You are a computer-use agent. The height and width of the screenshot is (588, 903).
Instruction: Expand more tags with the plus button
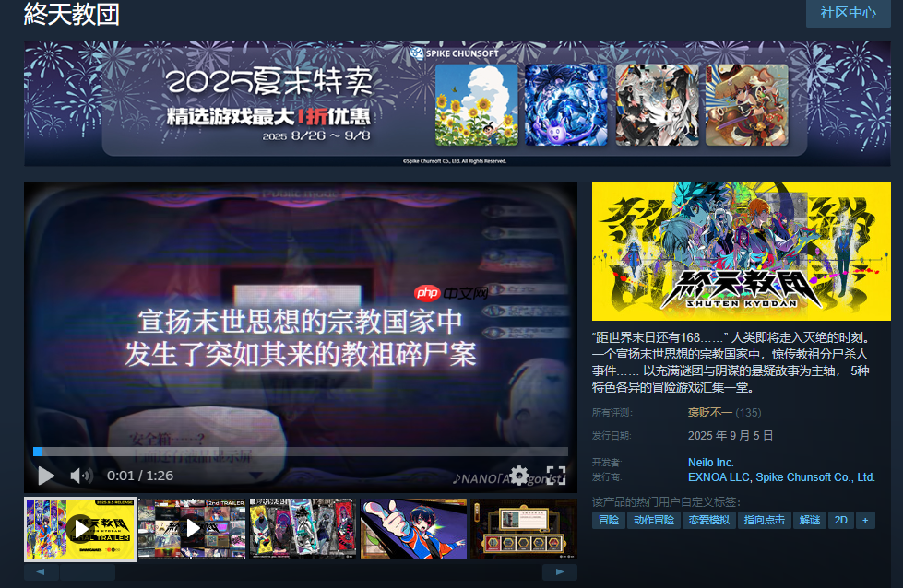[x=864, y=520]
